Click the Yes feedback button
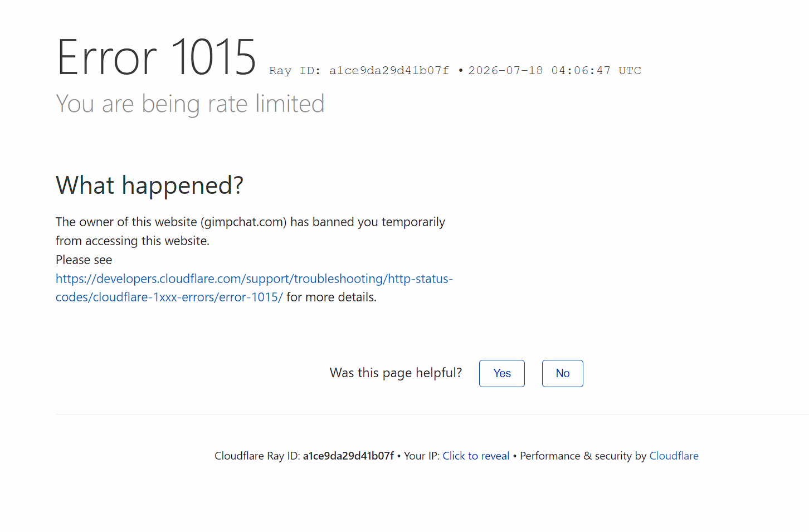The width and height of the screenshot is (809, 532). click(501, 373)
